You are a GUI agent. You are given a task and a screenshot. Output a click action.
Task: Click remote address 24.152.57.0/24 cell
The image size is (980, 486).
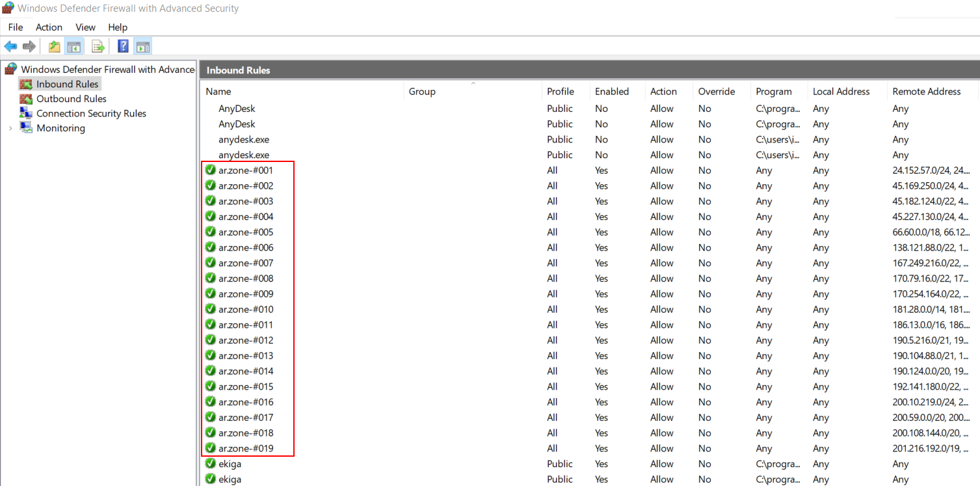(931, 170)
